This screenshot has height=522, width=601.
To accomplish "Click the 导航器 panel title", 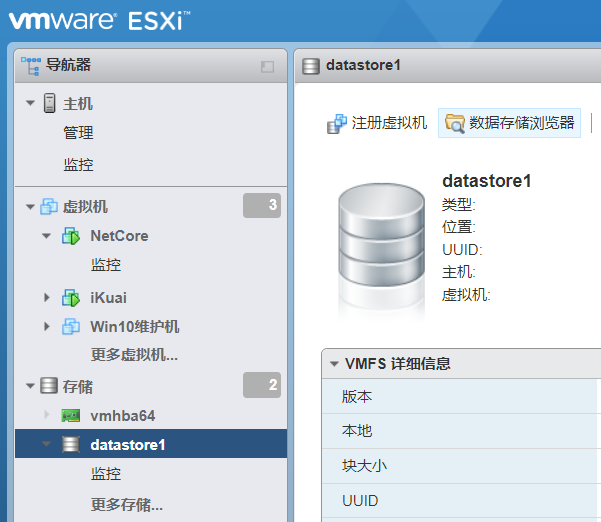I will [x=68, y=65].
